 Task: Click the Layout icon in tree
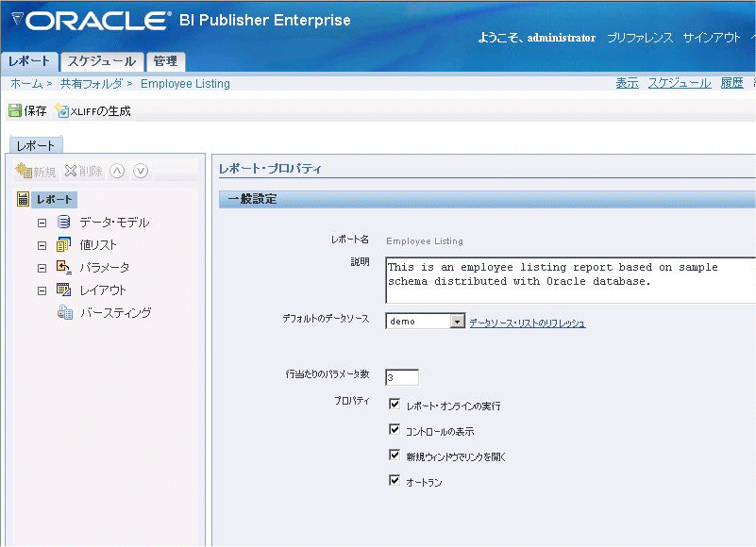pos(63,290)
